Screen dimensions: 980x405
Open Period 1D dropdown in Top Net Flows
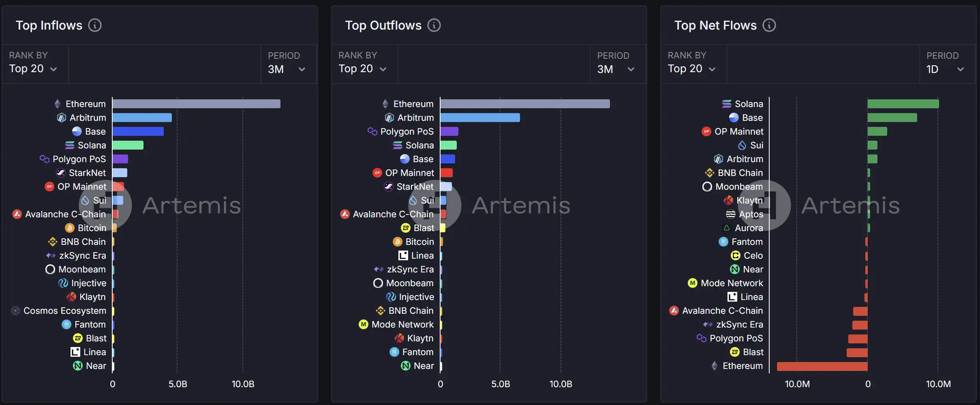point(945,69)
